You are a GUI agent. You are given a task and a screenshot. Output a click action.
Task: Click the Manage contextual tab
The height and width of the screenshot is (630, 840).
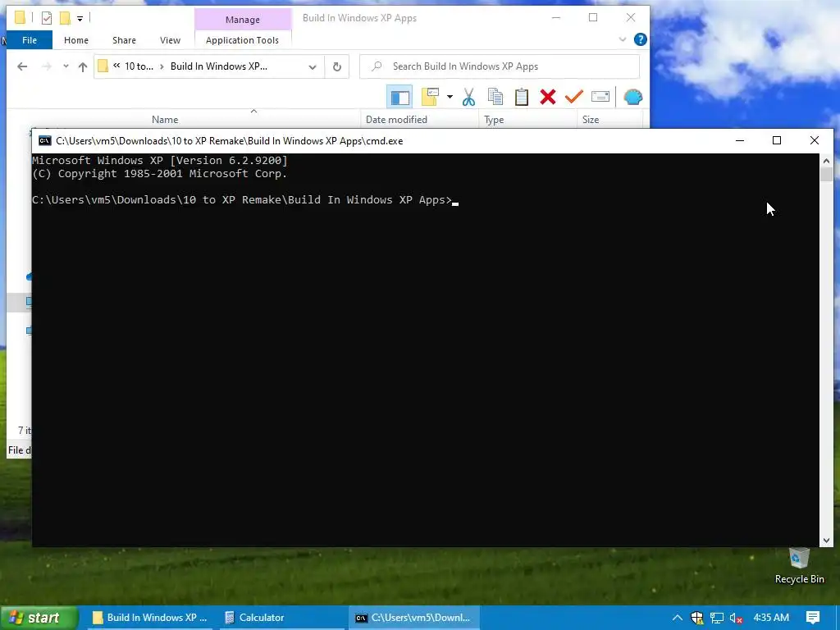(243, 20)
